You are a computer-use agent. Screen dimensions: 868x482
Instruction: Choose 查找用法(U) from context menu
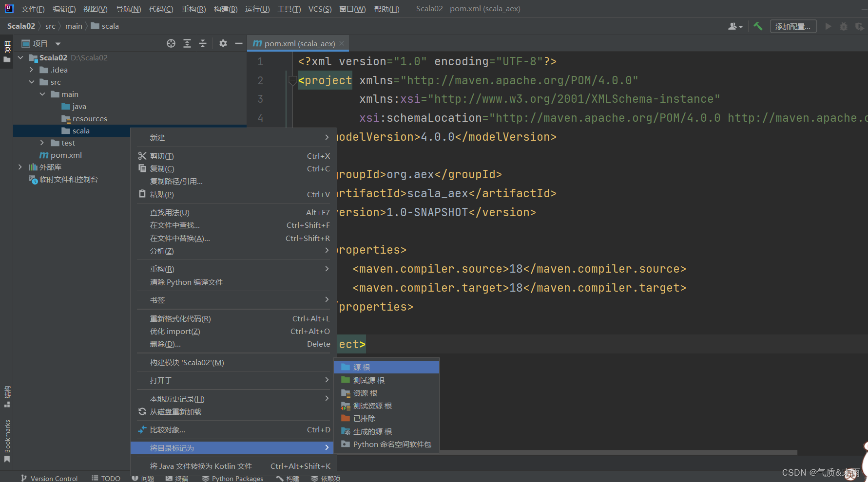[233, 212]
